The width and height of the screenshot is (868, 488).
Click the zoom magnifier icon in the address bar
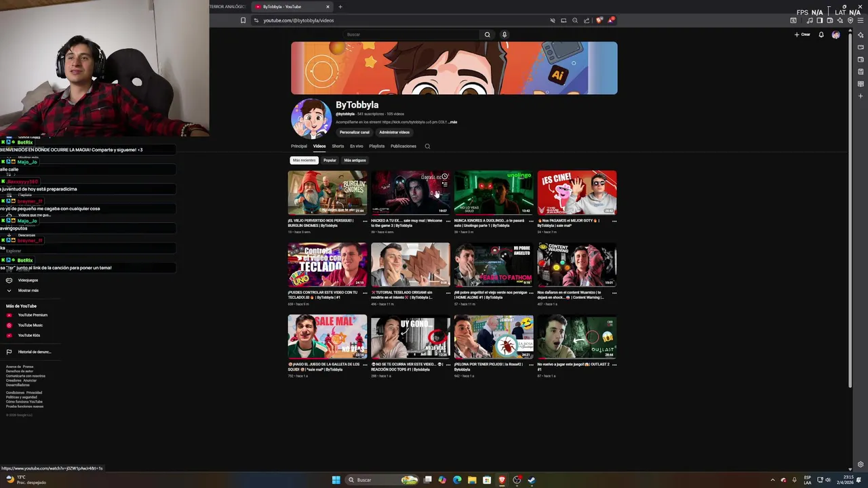pos(575,20)
